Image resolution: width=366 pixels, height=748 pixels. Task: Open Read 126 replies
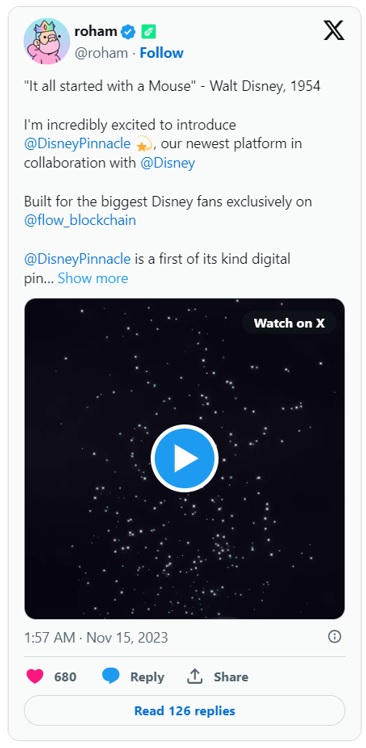[x=184, y=711]
